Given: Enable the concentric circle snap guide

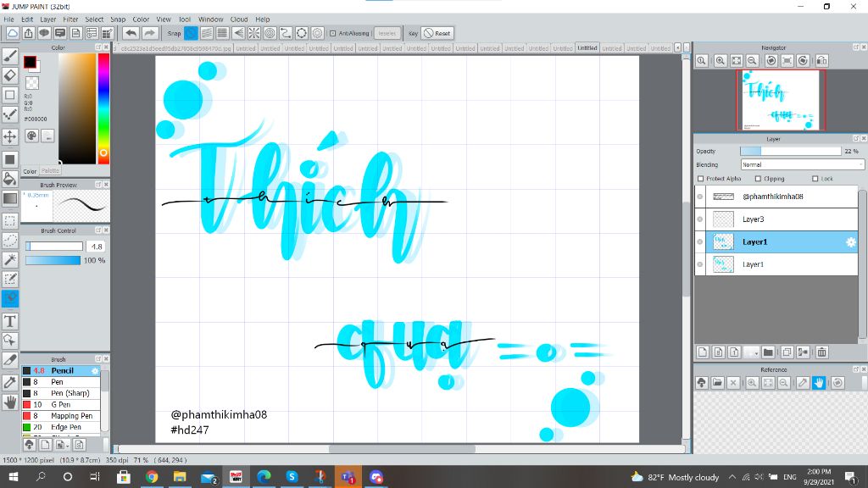Looking at the screenshot, I should pyautogui.click(x=270, y=33).
